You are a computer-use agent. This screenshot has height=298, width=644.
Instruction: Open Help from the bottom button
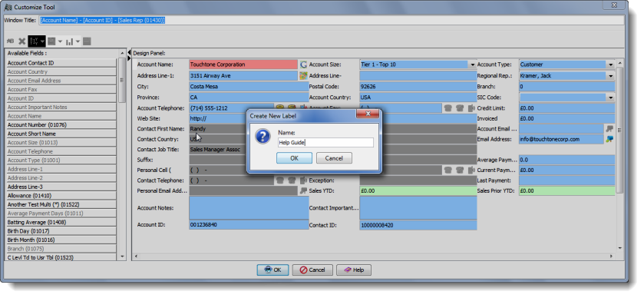354,270
